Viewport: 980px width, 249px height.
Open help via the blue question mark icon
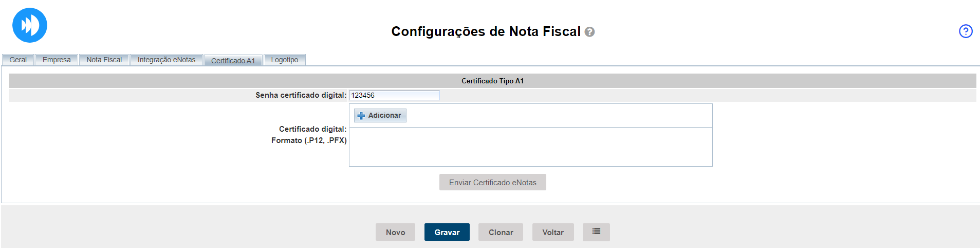point(966,31)
